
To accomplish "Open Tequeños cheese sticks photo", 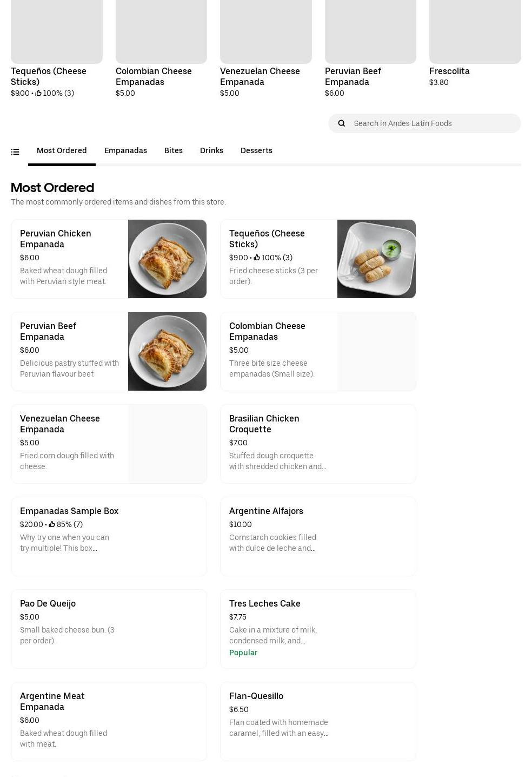I will (x=376, y=259).
